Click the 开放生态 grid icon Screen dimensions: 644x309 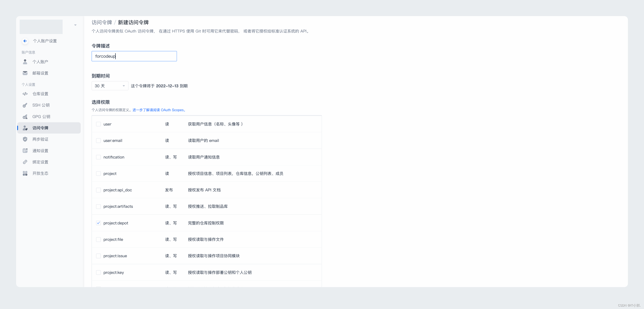click(x=25, y=173)
